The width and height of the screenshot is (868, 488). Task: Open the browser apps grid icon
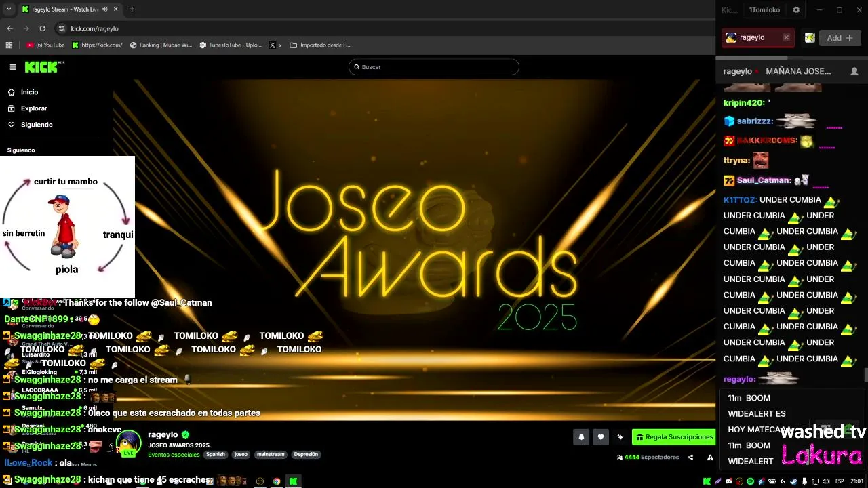[x=9, y=45]
